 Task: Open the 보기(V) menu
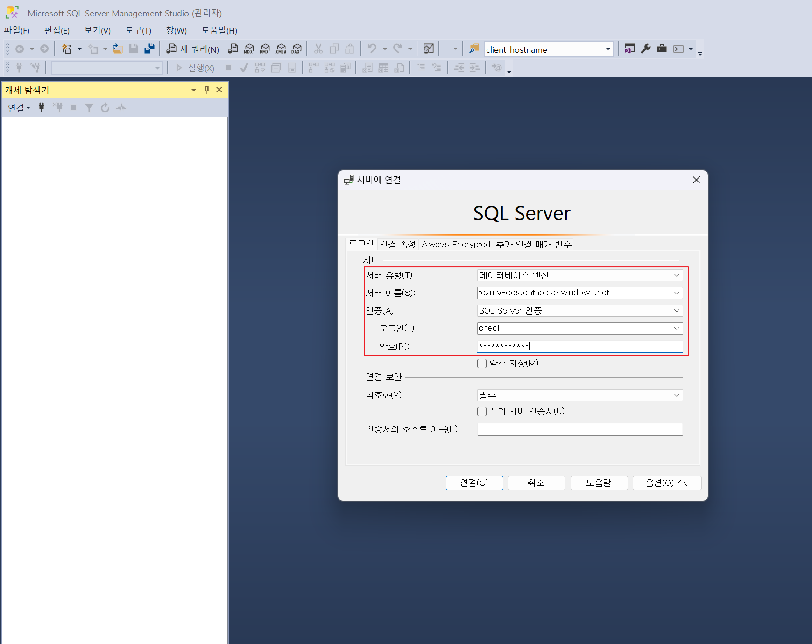[98, 30]
